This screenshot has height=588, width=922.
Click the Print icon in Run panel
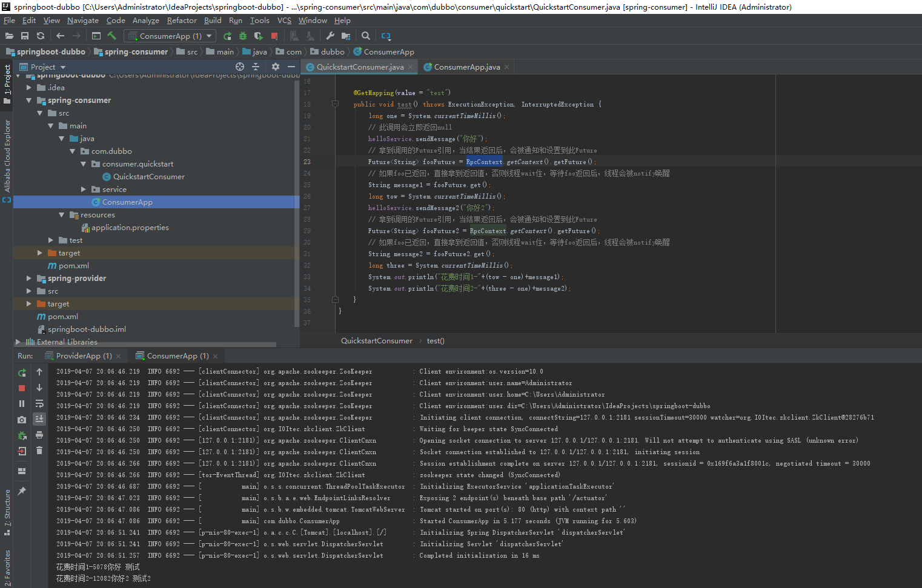point(39,435)
